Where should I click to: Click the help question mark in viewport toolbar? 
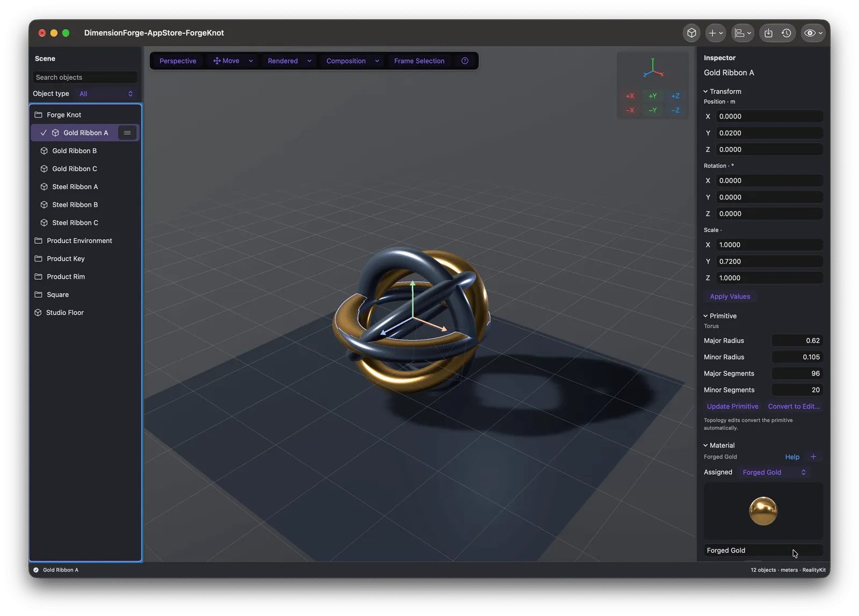coord(465,61)
